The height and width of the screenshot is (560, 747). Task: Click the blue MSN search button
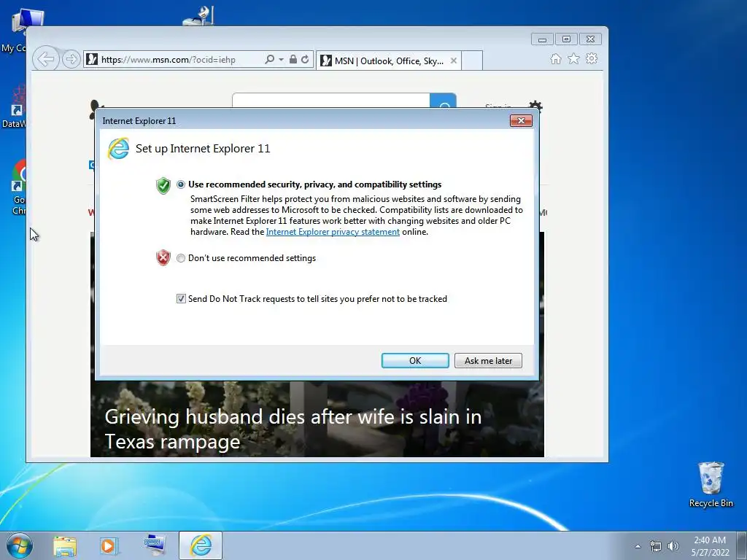pyautogui.click(x=443, y=101)
